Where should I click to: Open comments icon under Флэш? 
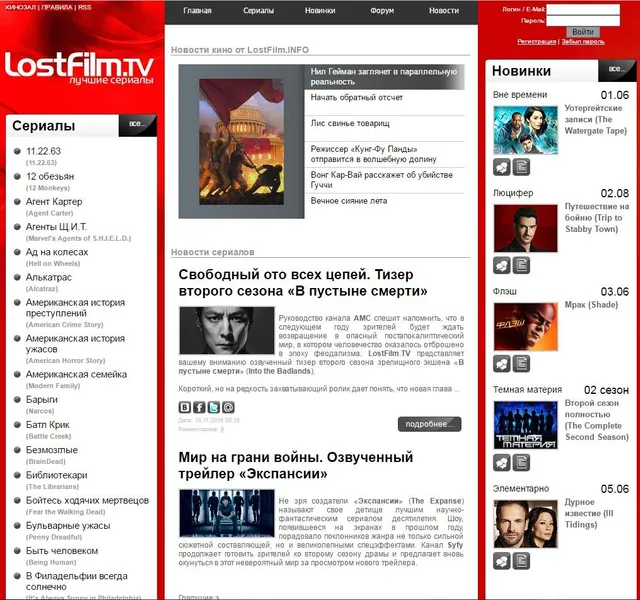(x=502, y=364)
